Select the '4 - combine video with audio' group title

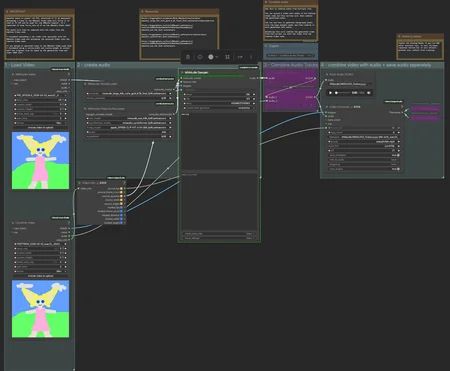tap(376, 65)
